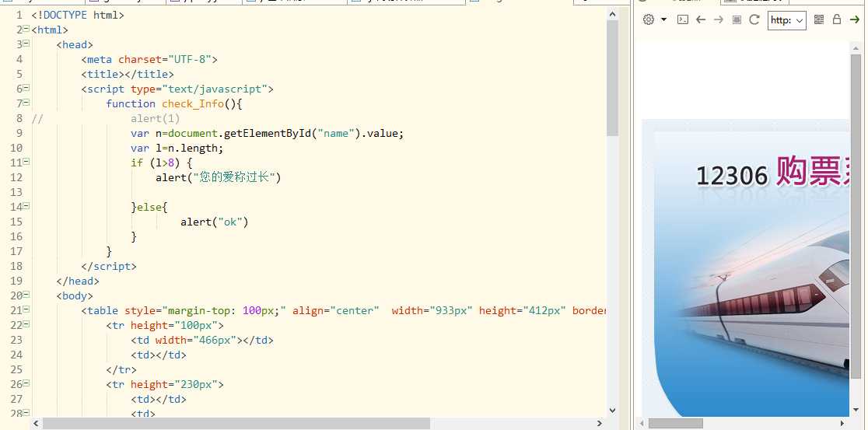Go back in the preview browser
868x430 pixels.
coord(701,19)
